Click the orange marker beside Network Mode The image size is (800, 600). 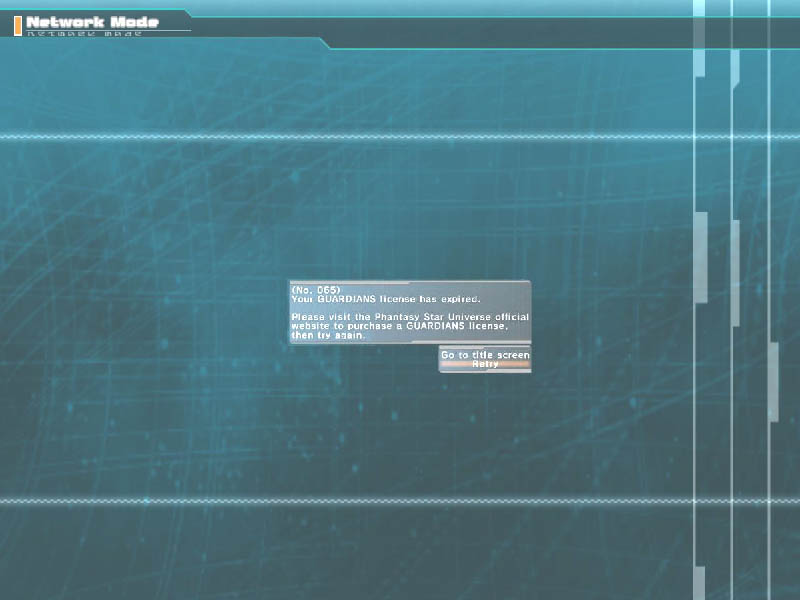(18, 26)
